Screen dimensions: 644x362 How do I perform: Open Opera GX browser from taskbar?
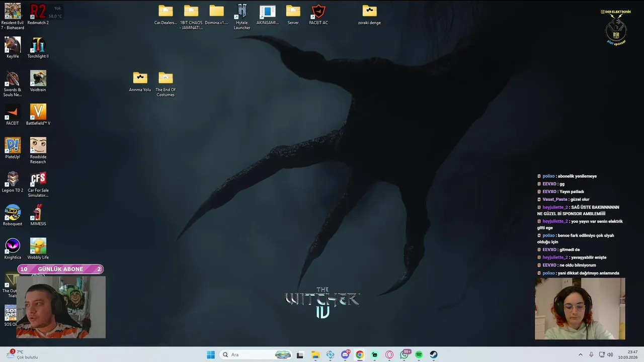point(389,354)
